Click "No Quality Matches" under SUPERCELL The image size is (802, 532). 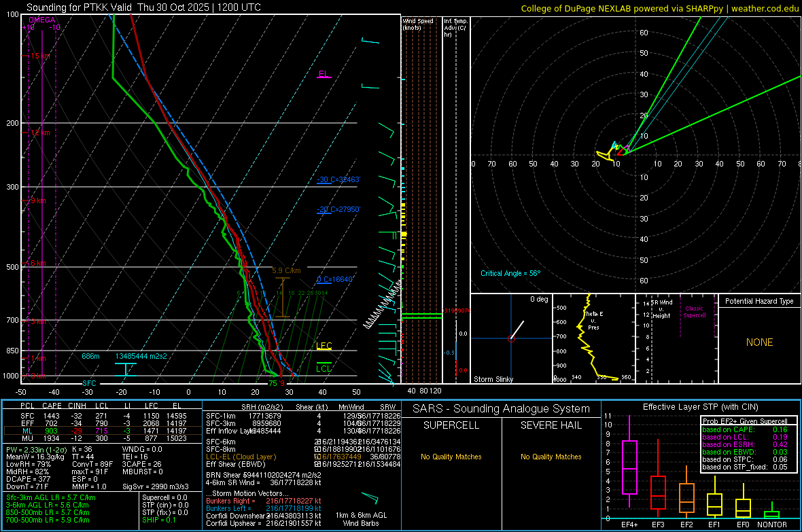pos(451,457)
